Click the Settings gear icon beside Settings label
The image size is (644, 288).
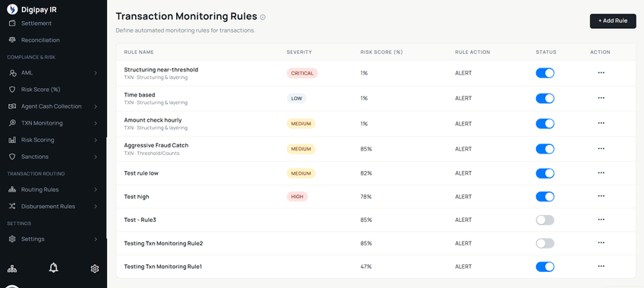click(x=12, y=239)
